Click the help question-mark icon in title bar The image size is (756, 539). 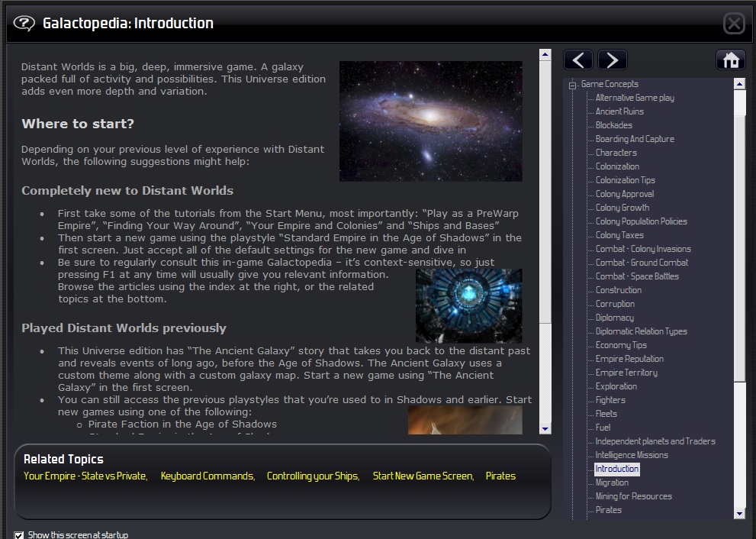pyautogui.click(x=24, y=23)
